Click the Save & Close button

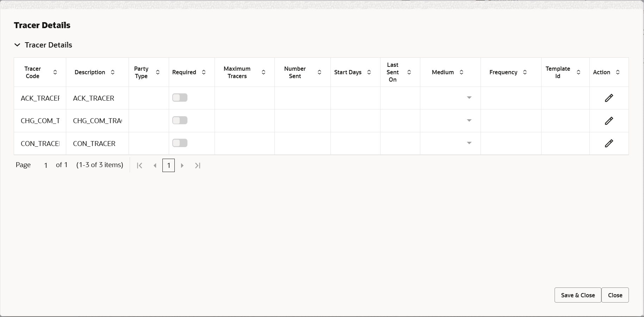pos(578,295)
